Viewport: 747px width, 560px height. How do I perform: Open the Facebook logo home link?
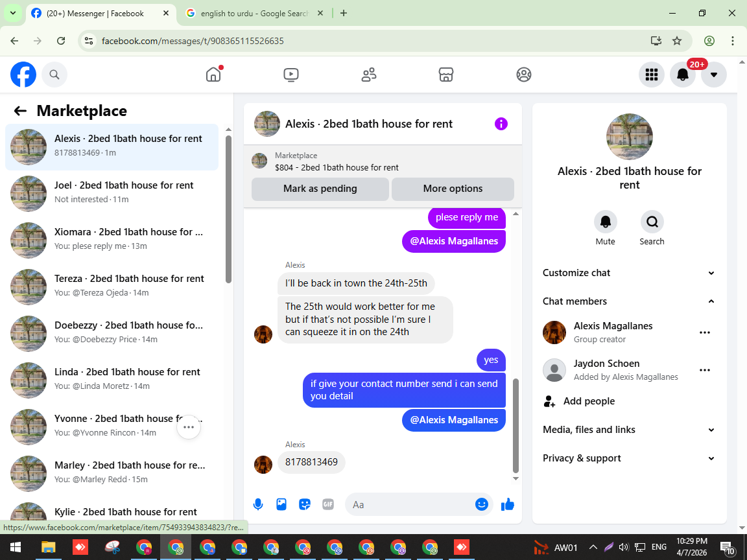point(23,75)
